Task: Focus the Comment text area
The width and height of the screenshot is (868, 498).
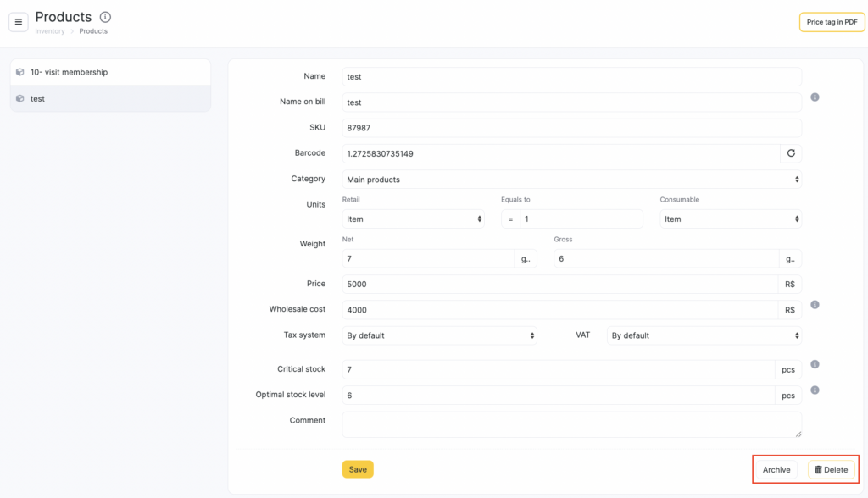Action: pyautogui.click(x=571, y=424)
